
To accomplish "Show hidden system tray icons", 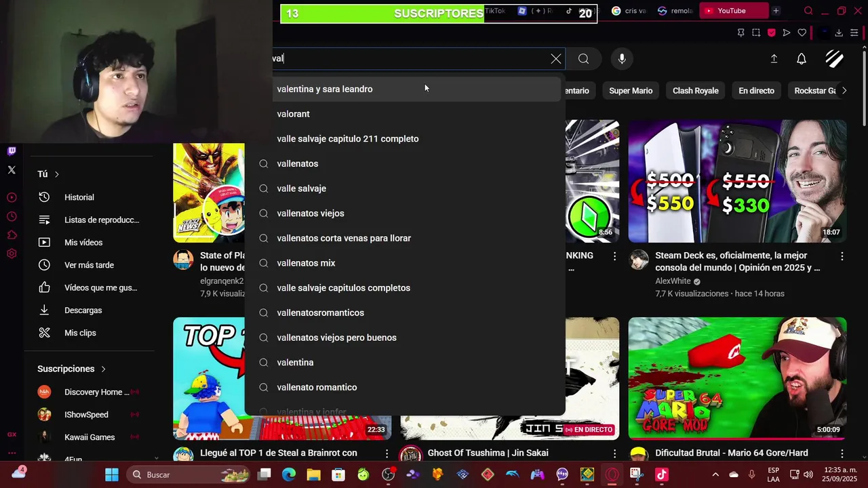I will point(715,474).
